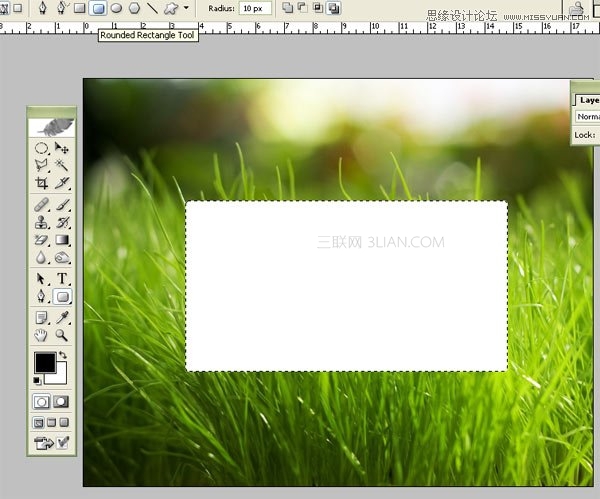Select the Magic Wand tool
Image resolution: width=600 pixels, height=499 pixels.
(x=62, y=165)
